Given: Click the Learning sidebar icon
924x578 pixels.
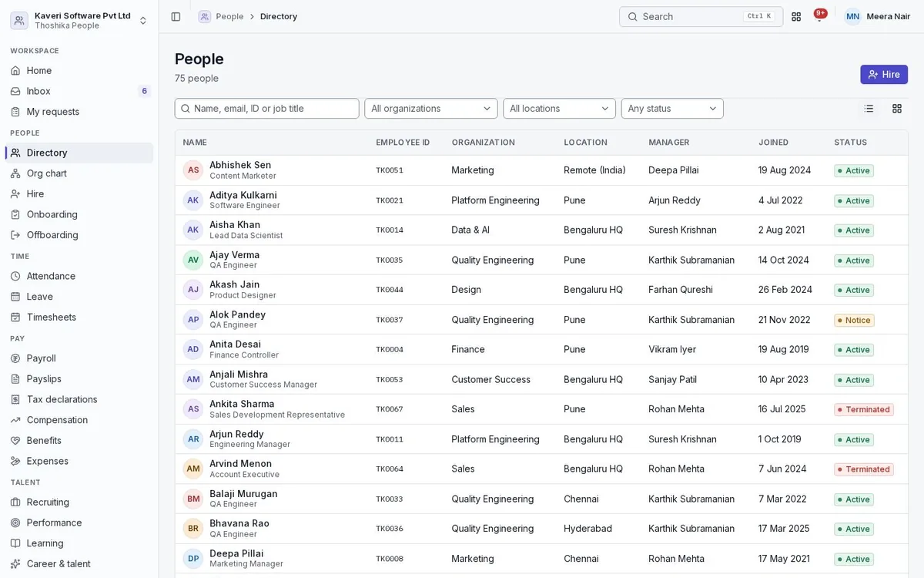Looking at the screenshot, I should click(x=15, y=543).
